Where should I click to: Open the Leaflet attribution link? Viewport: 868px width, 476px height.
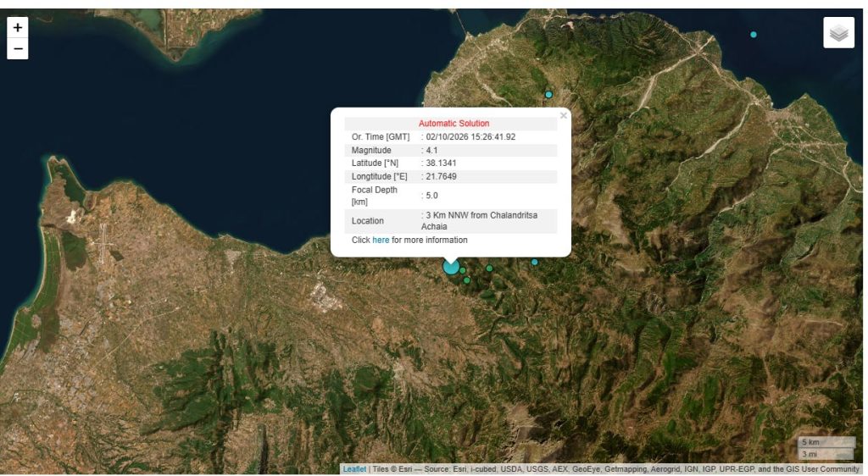(354, 469)
